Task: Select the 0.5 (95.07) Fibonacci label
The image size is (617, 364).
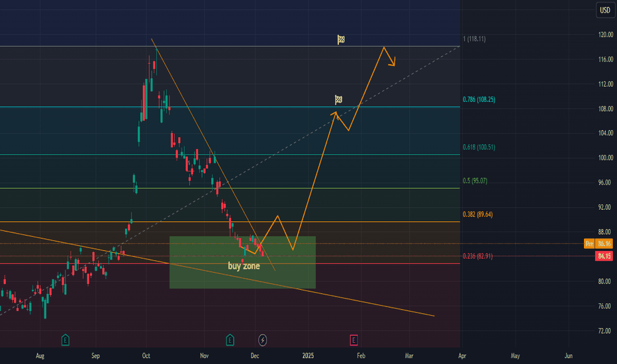Action: point(475,181)
